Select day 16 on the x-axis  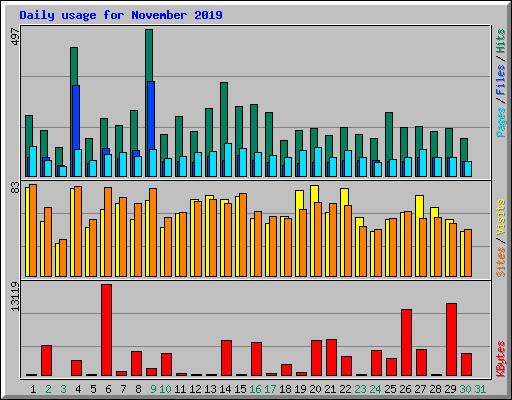click(x=255, y=389)
